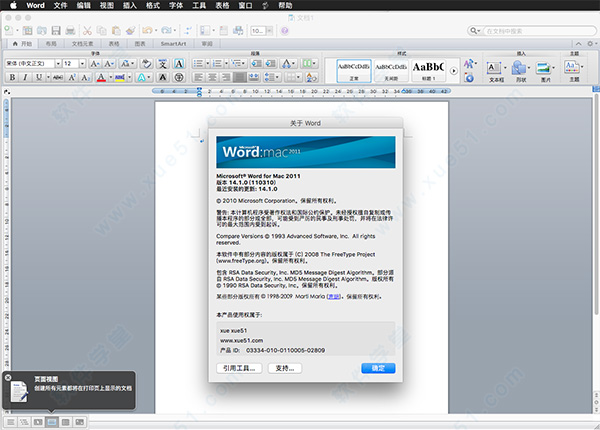Open the 帮助 (Help) menu
Screen dimensions: 600x430
[x=285, y=5]
